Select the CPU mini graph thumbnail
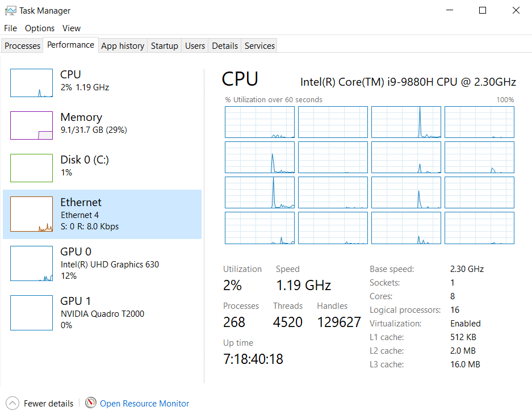 (31, 83)
